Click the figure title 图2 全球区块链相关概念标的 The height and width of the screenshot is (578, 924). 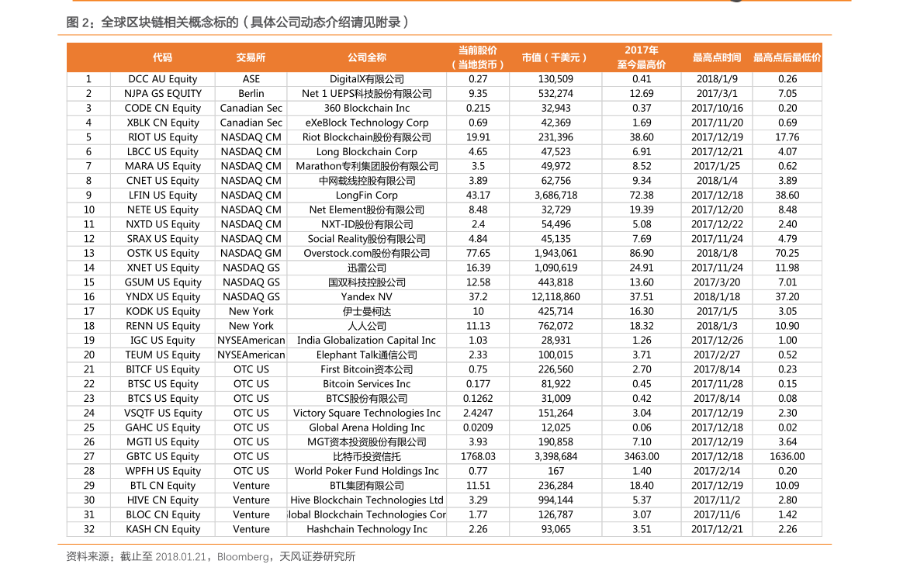coord(237,22)
